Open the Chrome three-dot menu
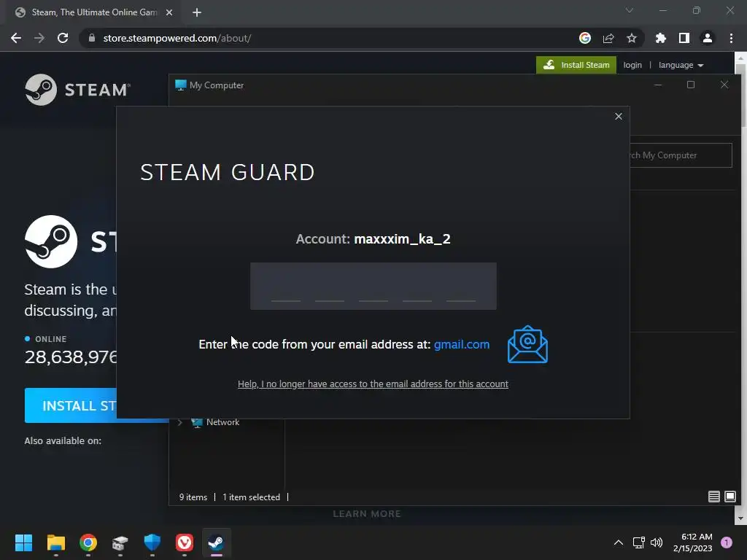This screenshot has height=560, width=747. [x=731, y=38]
